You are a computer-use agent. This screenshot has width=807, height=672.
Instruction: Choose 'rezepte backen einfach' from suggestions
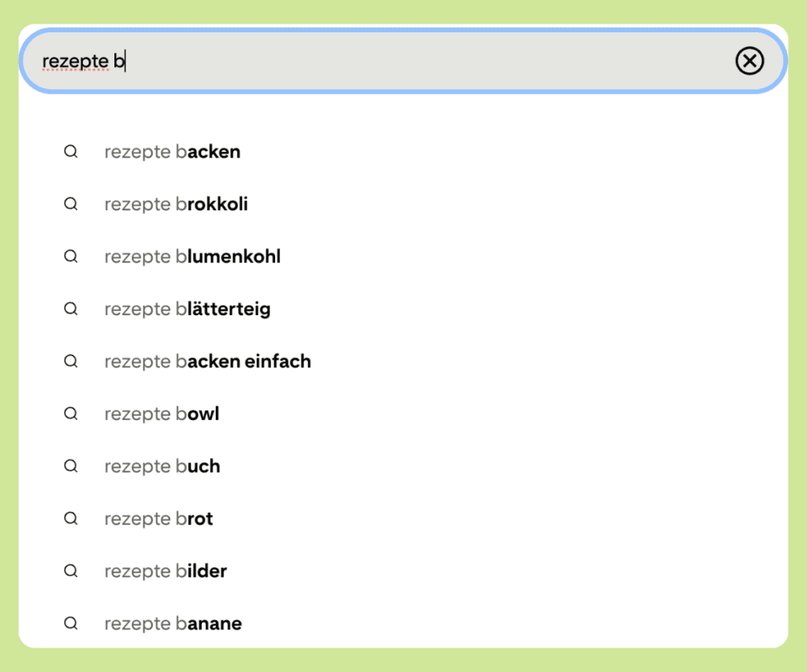click(x=207, y=362)
